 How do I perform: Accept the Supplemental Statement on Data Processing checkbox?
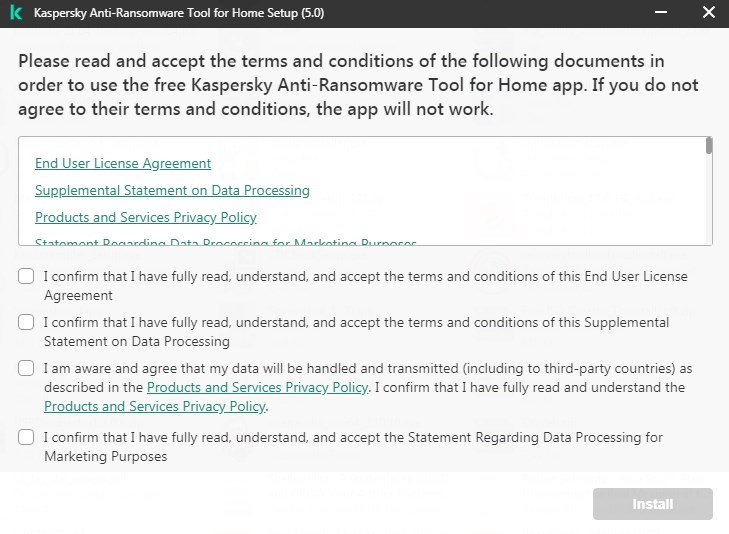pos(26,322)
